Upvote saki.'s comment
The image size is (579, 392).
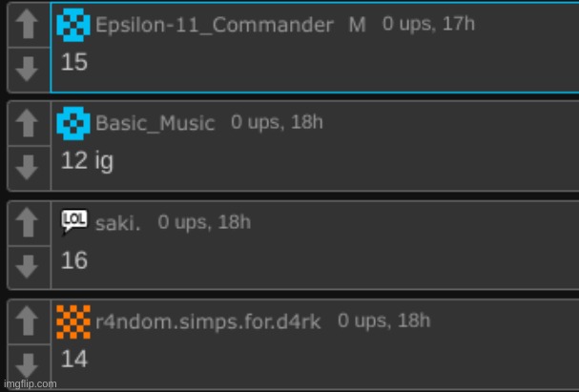tap(28, 222)
